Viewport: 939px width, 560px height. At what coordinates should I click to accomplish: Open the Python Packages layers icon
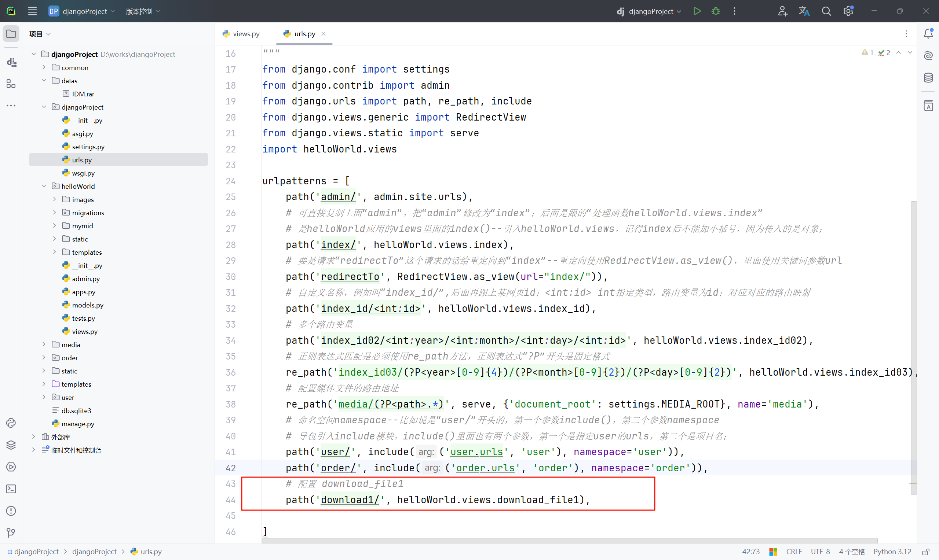11,445
